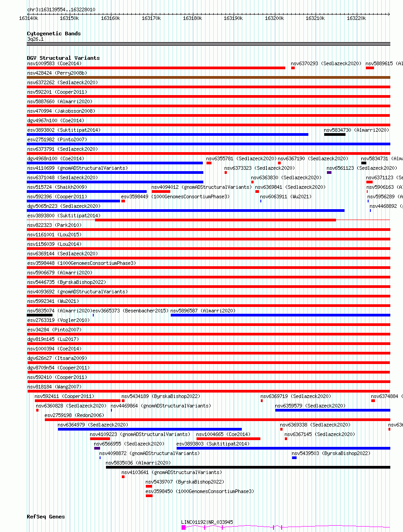The width and height of the screenshot is (403, 532).
Task: Select nsv822323 (Park2010) label
Action: coord(54,225)
